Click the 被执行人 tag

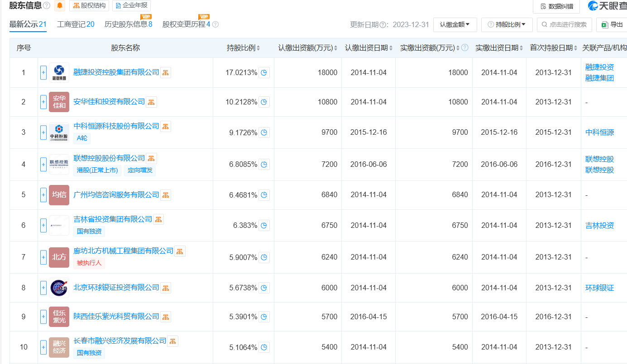coord(89,263)
